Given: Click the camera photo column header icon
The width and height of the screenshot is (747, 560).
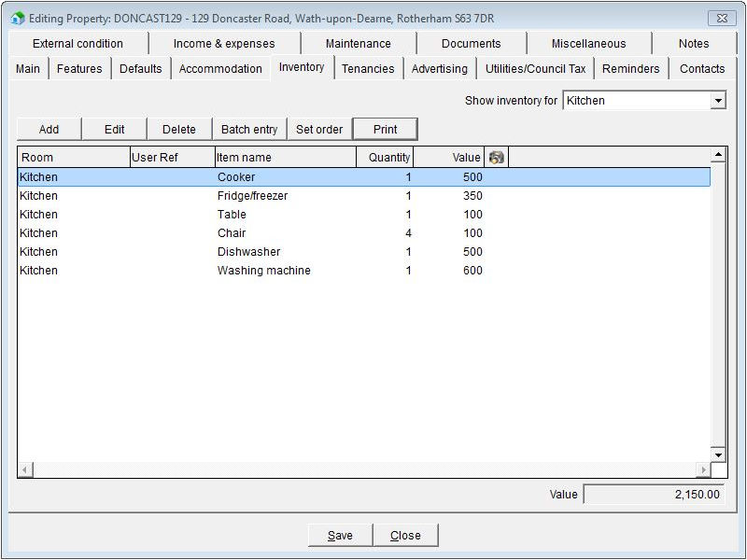Looking at the screenshot, I should [x=497, y=157].
